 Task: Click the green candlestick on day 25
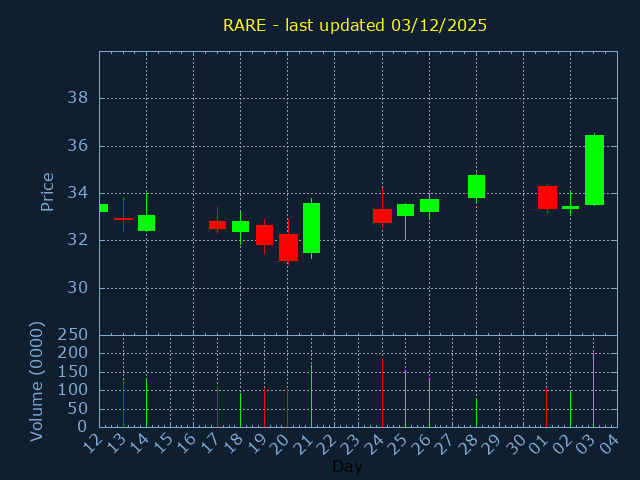pos(405,210)
